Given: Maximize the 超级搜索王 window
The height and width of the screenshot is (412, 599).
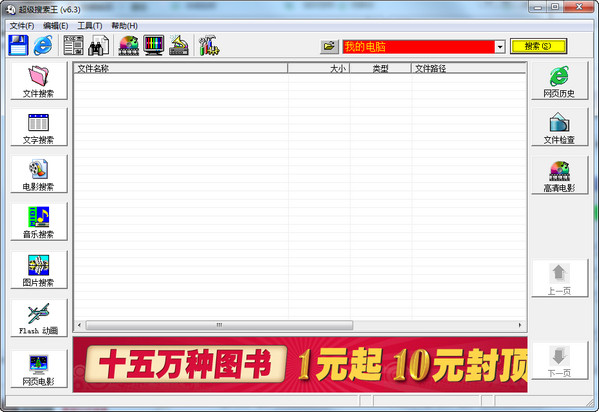Looking at the screenshot, I should [555, 7].
